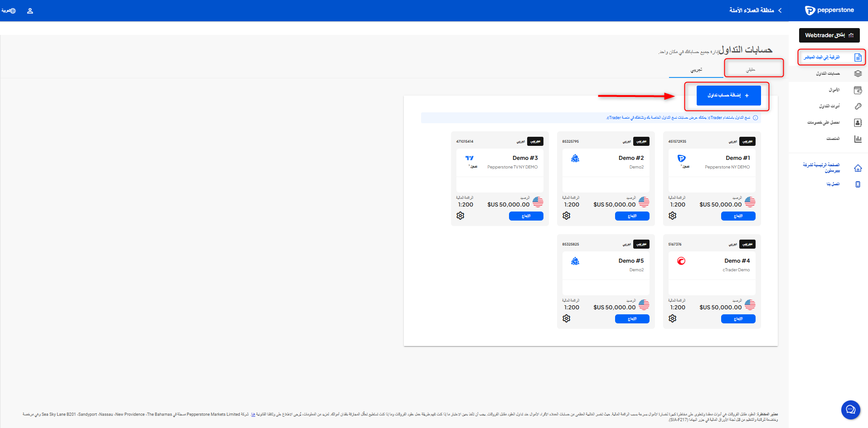Open settings gear for Demo #1
The image size is (868, 428).
click(672, 216)
